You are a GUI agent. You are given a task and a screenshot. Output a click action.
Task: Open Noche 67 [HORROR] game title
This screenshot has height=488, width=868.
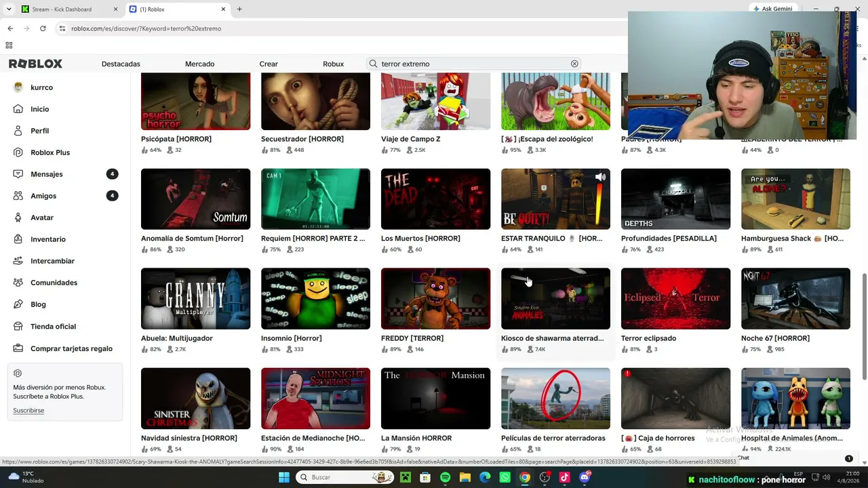click(775, 338)
